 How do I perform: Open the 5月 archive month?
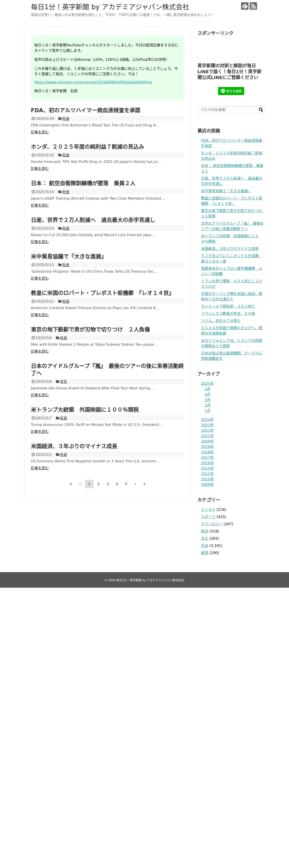[208, 389]
